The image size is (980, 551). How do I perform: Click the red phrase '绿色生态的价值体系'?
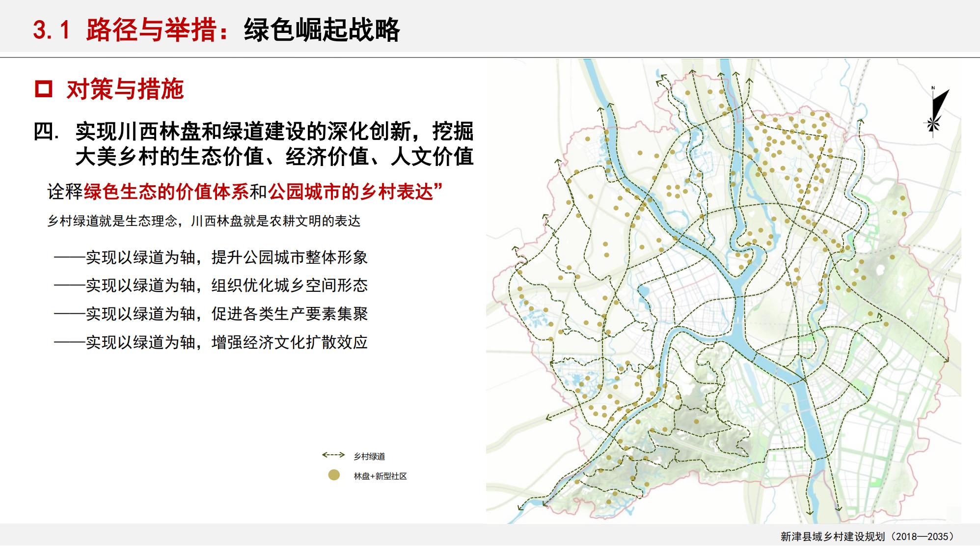(166, 192)
